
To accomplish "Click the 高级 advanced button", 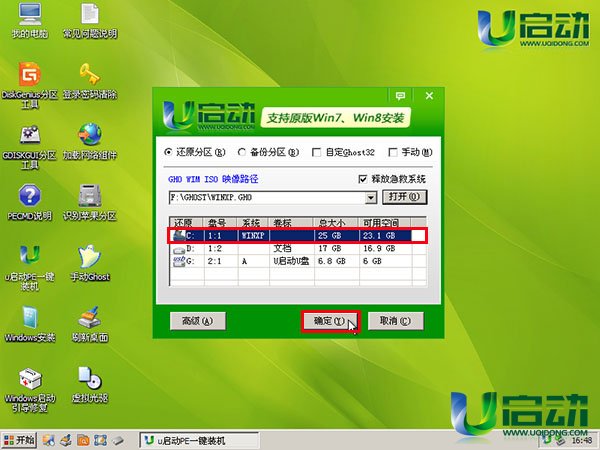I will coord(197,321).
